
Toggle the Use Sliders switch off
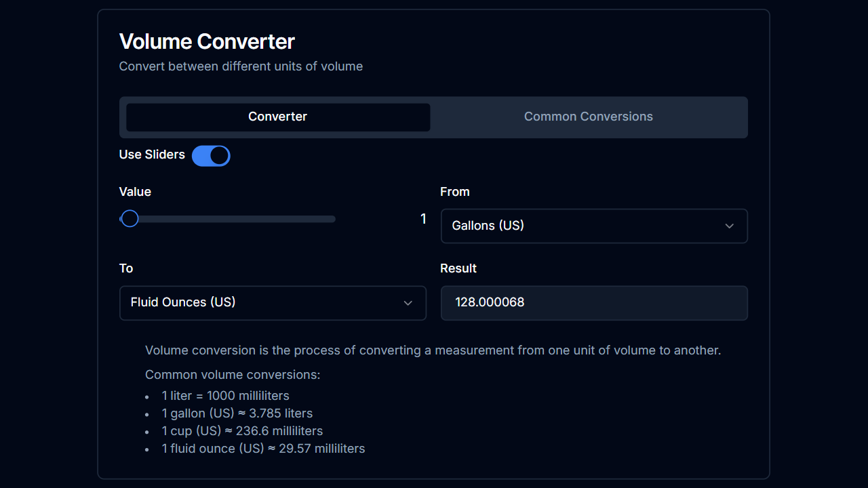point(211,155)
